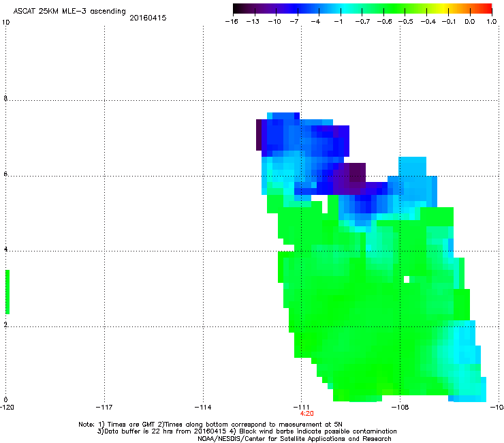Click the latitude axis label 6
The height and width of the screenshot is (443, 504).
coord(5,174)
